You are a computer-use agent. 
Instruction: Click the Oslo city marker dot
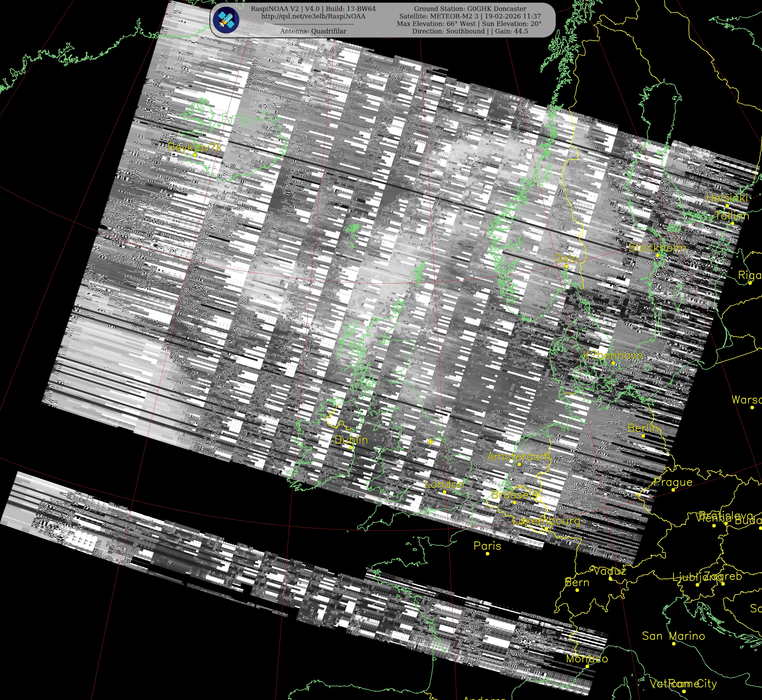[x=566, y=266]
